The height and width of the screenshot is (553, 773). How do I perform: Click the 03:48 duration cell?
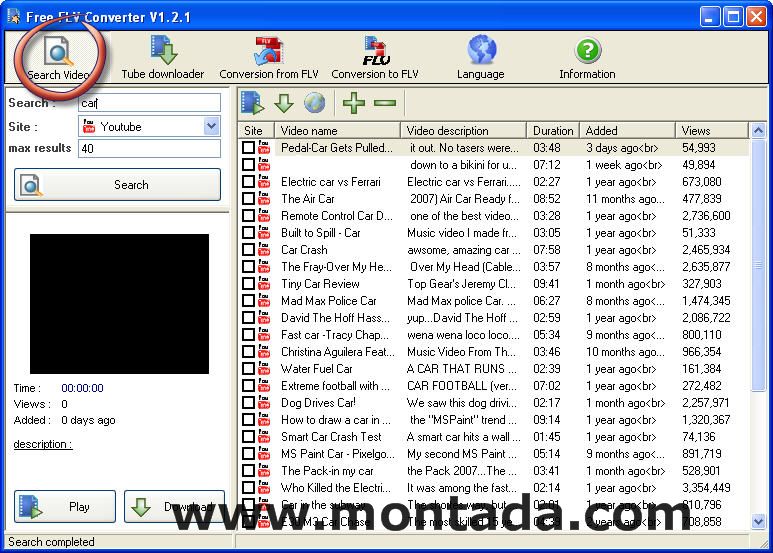click(547, 147)
